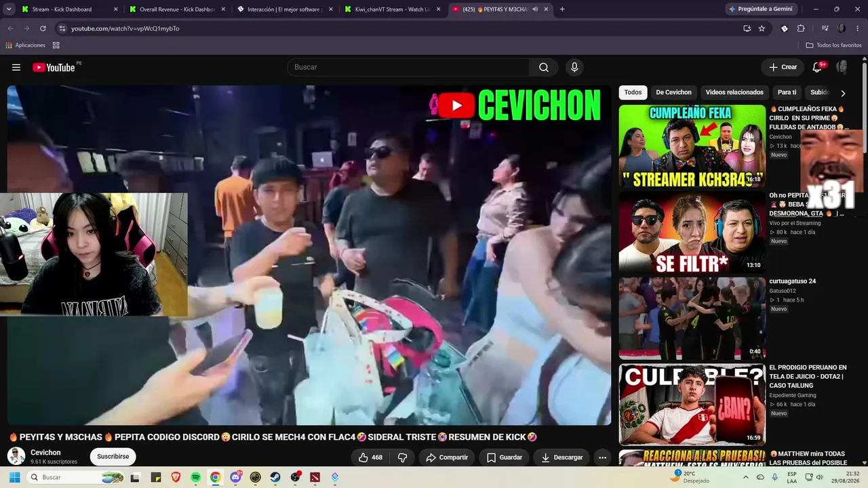Click the search magnifier button
Screen dimensions: 868x488
point(544,67)
